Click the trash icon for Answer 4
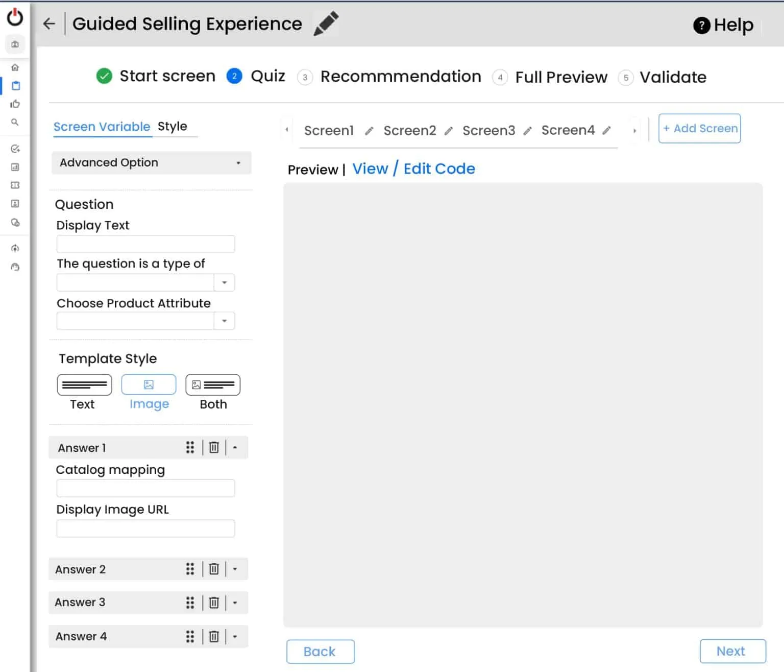 point(214,637)
